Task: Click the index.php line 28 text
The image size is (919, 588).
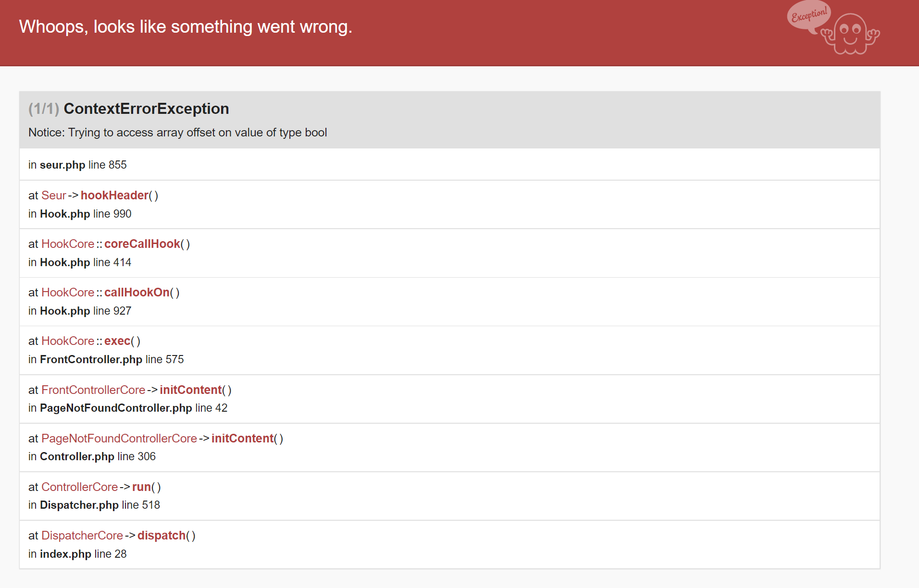Action: [77, 554]
